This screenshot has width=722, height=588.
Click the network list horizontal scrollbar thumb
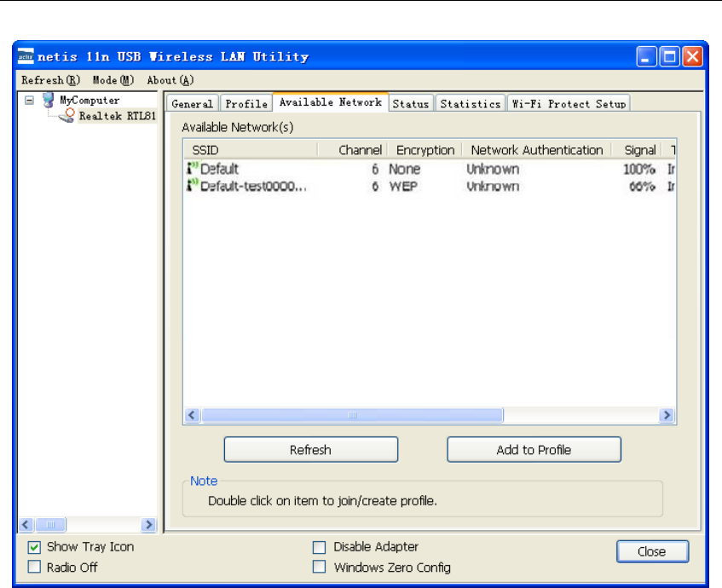tap(352, 415)
